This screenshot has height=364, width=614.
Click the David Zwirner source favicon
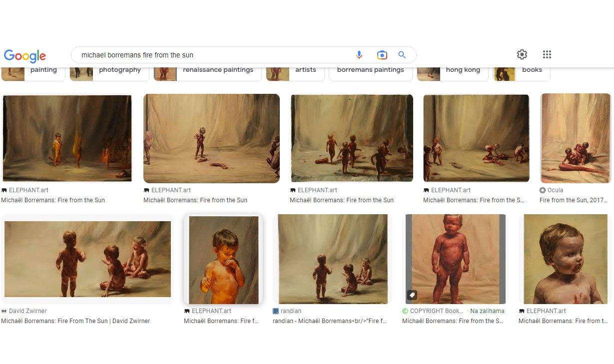[4, 311]
